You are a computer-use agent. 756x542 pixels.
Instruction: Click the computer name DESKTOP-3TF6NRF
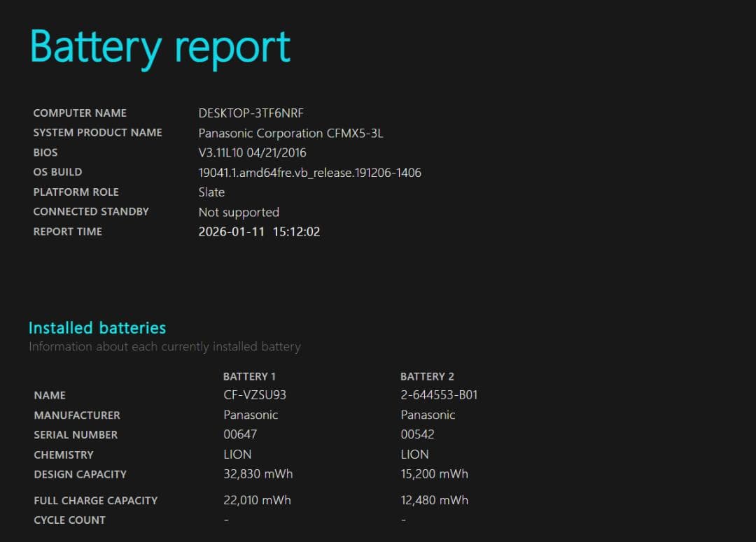pos(251,113)
